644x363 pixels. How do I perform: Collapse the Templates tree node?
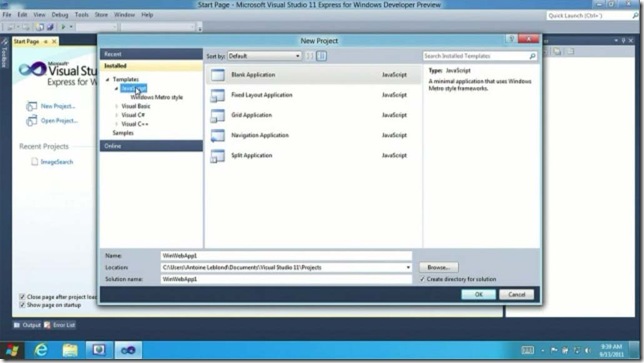click(x=108, y=80)
